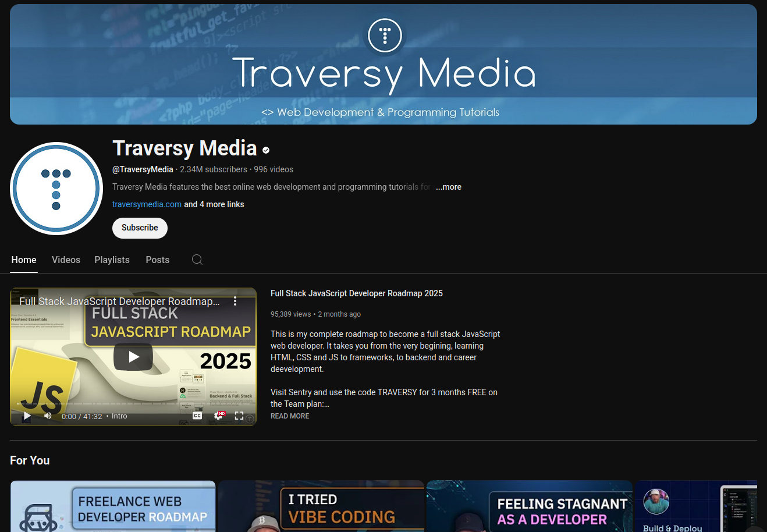
Task: Open the channel search magnifier icon
Action: (197, 260)
